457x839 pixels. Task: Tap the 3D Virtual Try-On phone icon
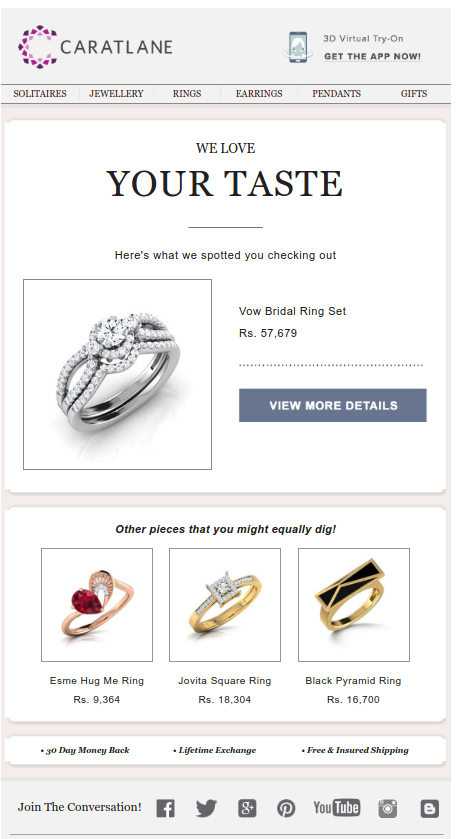[x=298, y=48]
